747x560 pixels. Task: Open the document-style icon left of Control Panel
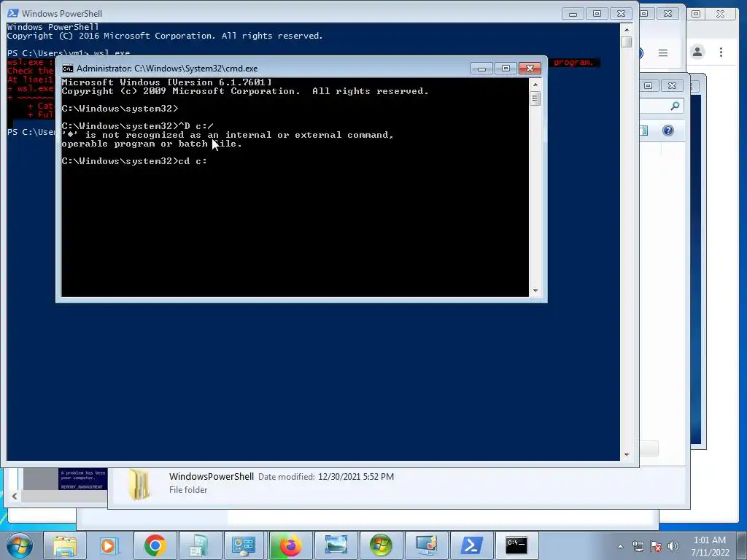point(198,545)
